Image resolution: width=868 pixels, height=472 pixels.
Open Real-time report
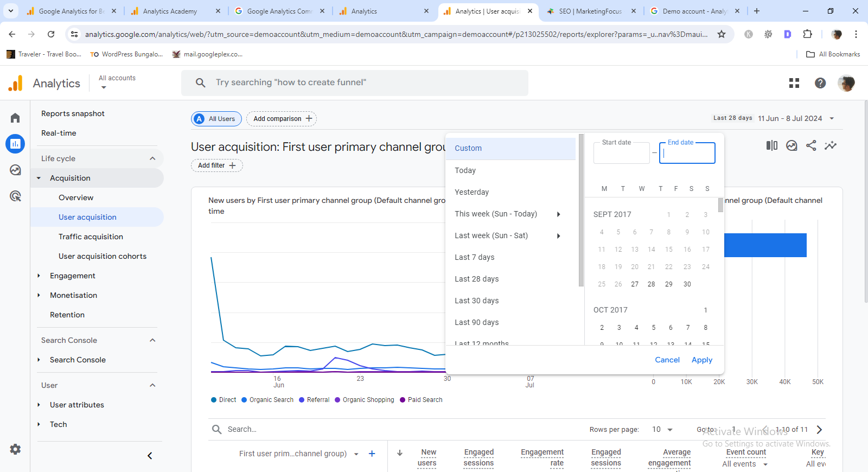tap(59, 133)
